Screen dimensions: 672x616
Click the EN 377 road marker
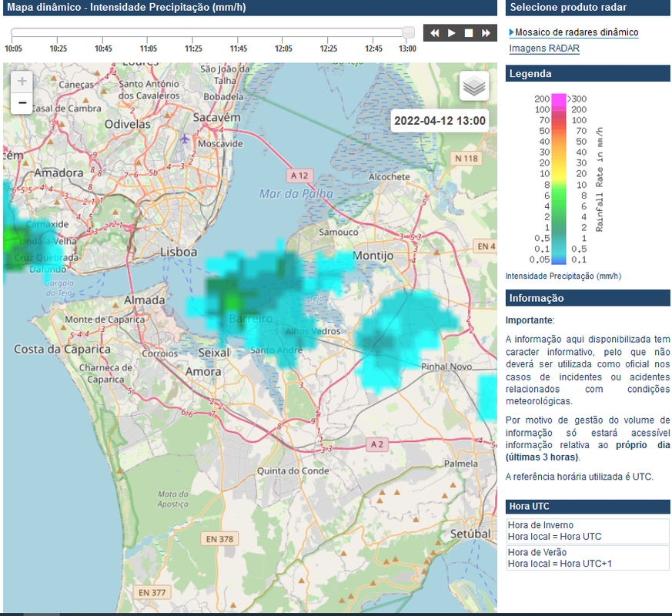pyautogui.click(x=152, y=592)
